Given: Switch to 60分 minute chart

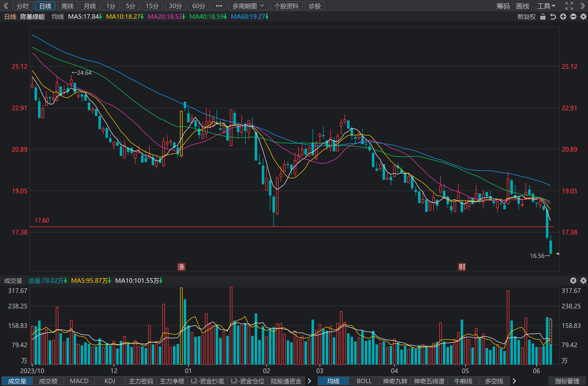Looking at the screenshot, I should [x=199, y=6].
